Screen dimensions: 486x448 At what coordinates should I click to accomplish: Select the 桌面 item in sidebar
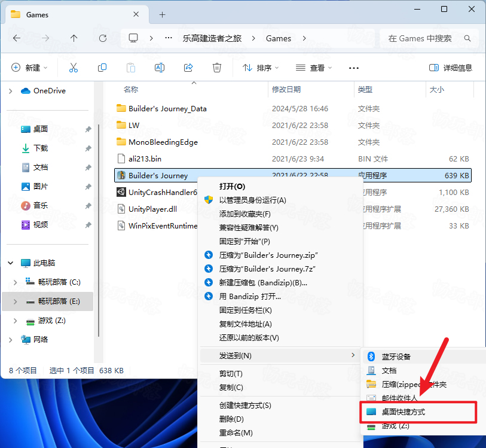click(x=41, y=129)
